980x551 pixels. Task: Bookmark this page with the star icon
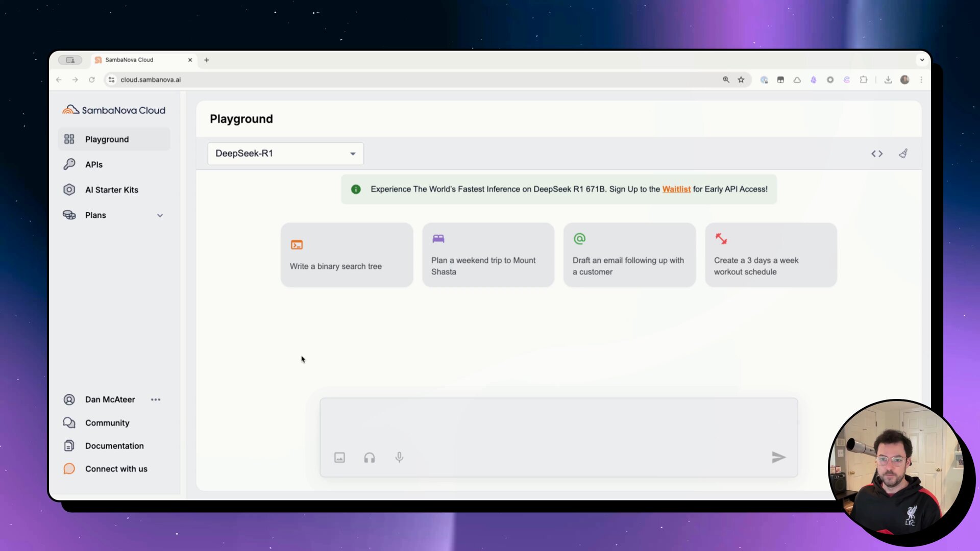click(741, 80)
